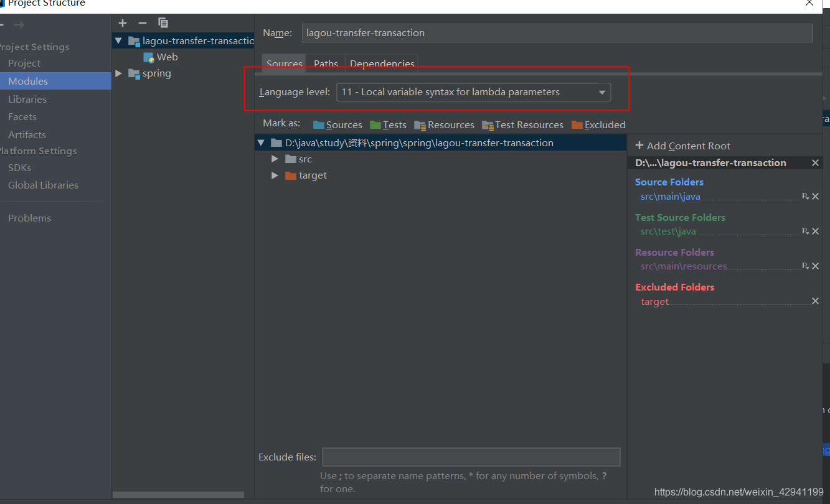The width and height of the screenshot is (830, 504).
Task: Edit properties of src\main\resources folder
Action: [x=805, y=266]
